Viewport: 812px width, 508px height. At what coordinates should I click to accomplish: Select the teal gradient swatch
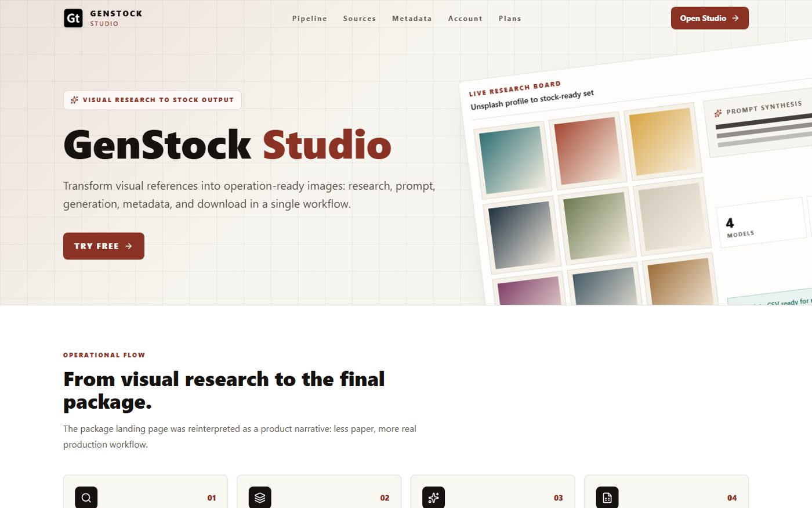(513, 160)
